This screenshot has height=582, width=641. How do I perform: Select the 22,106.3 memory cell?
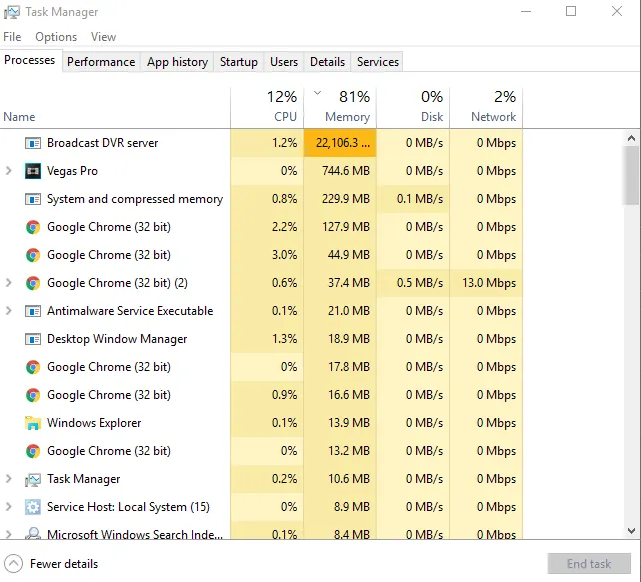[340, 143]
